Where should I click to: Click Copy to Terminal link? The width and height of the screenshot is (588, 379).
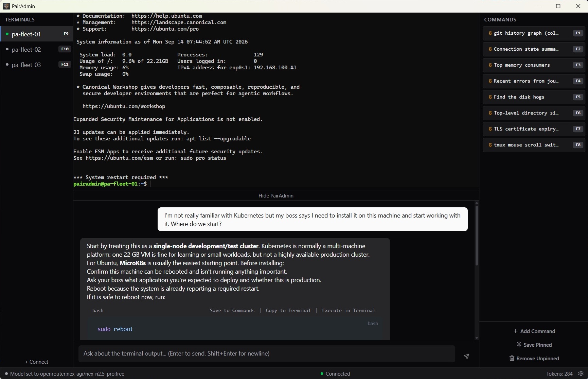[288, 310]
